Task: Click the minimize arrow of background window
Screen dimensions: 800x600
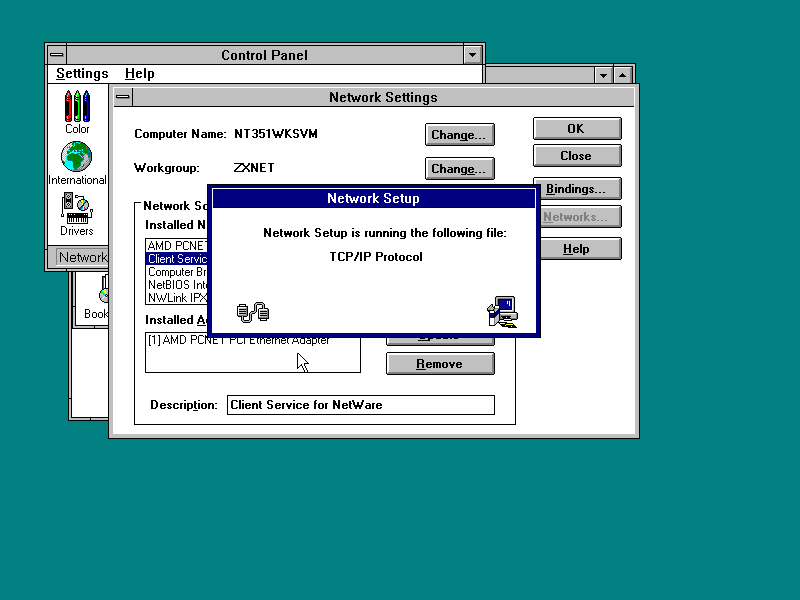Action: point(604,76)
